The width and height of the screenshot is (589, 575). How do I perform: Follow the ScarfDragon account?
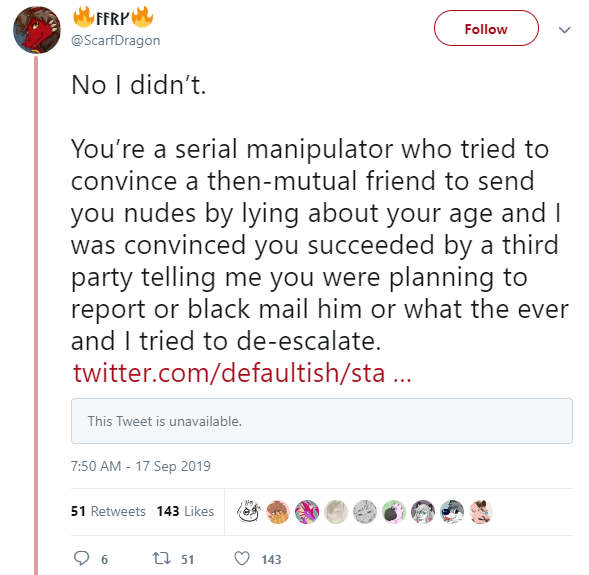point(486,29)
